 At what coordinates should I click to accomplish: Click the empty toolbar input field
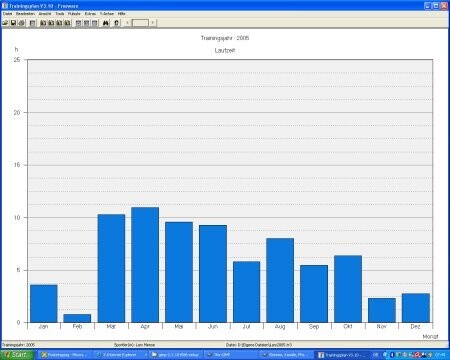tap(140, 23)
